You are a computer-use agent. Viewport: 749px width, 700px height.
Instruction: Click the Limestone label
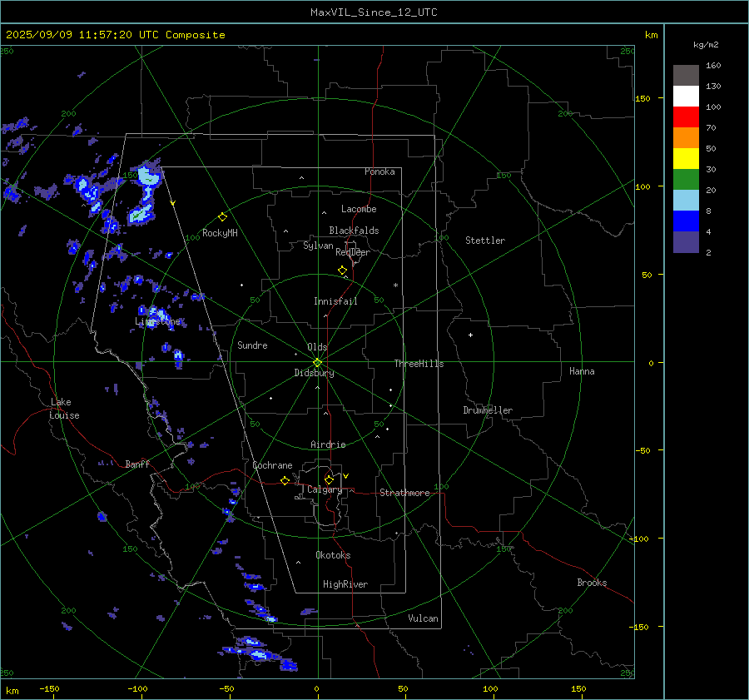point(157,321)
